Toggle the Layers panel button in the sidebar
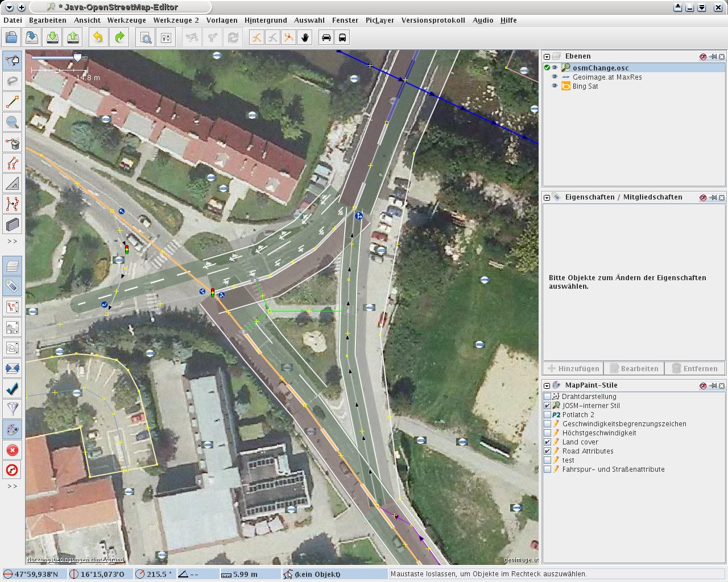728x582 pixels. tap(13, 265)
